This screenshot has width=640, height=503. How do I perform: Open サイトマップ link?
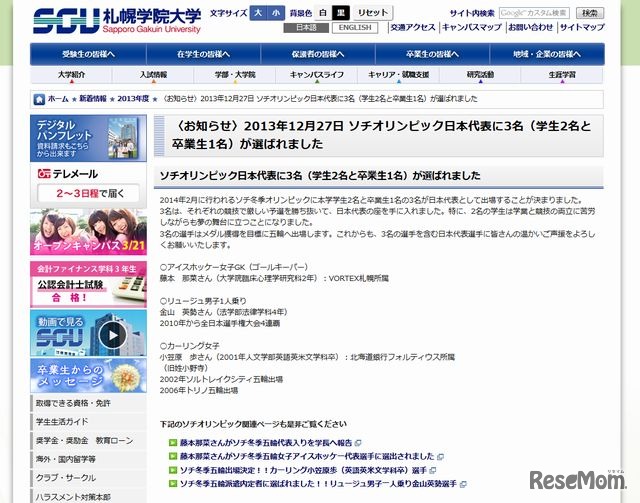582,27
